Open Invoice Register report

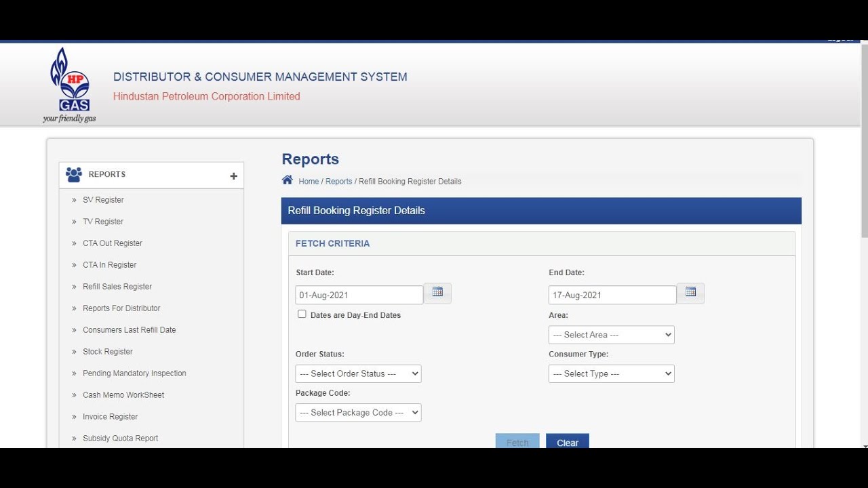coord(110,417)
